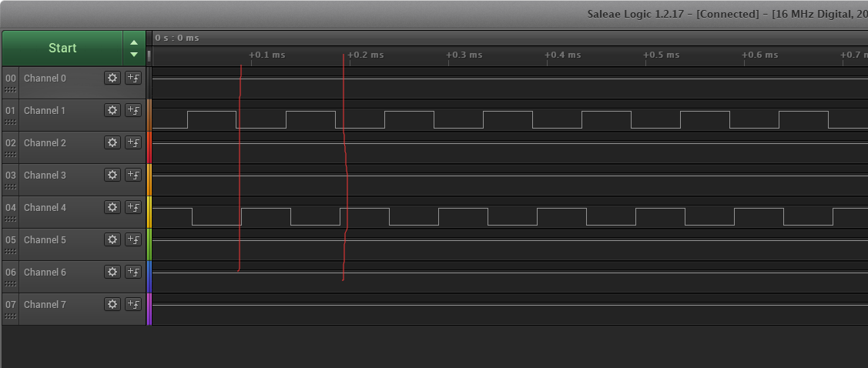Select the Channel 0 label
The height and width of the screenshot is (368, 868).
(45, 78)
